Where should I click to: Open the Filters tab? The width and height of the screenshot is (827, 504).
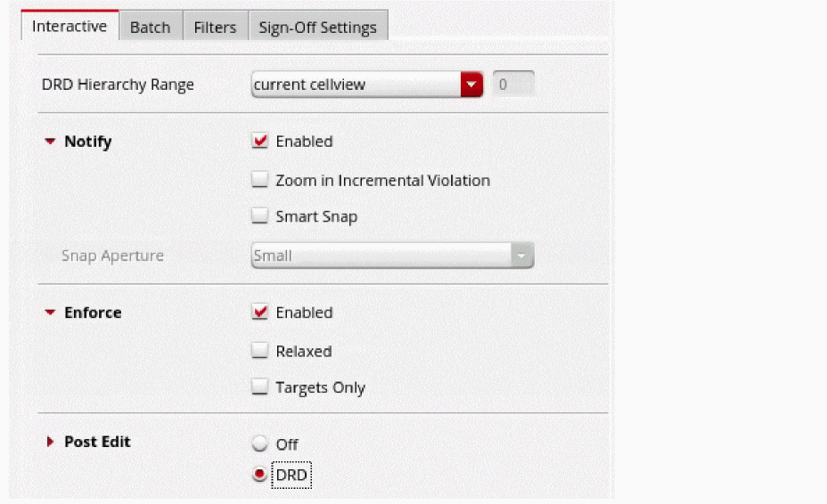(x=215, y=27)
